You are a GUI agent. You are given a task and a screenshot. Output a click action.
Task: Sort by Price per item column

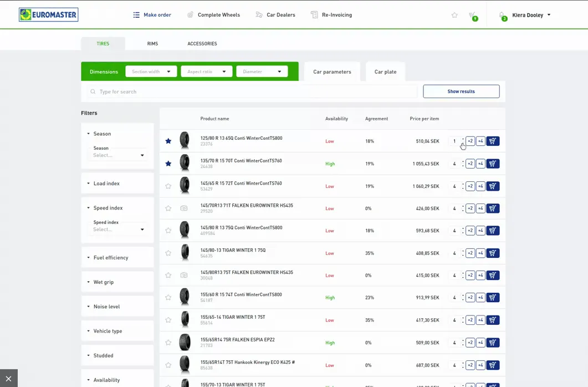click(424, 119)
